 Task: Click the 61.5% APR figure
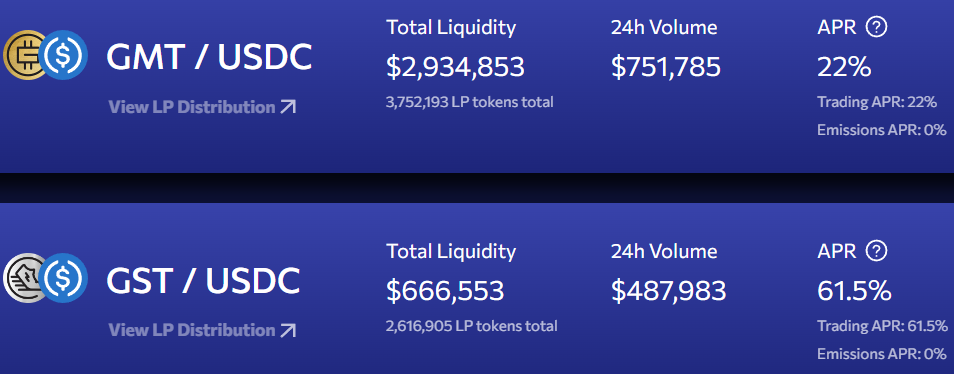[854, 291]
